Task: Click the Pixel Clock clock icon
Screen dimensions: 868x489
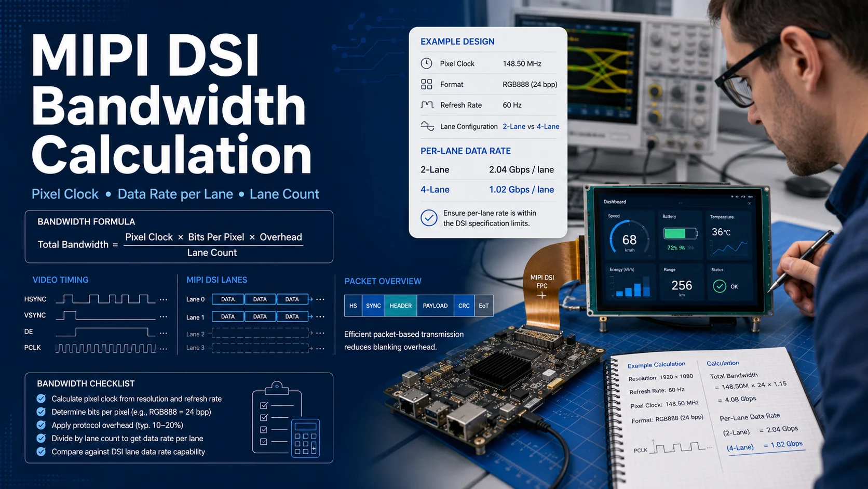Action: coord(426,63)
